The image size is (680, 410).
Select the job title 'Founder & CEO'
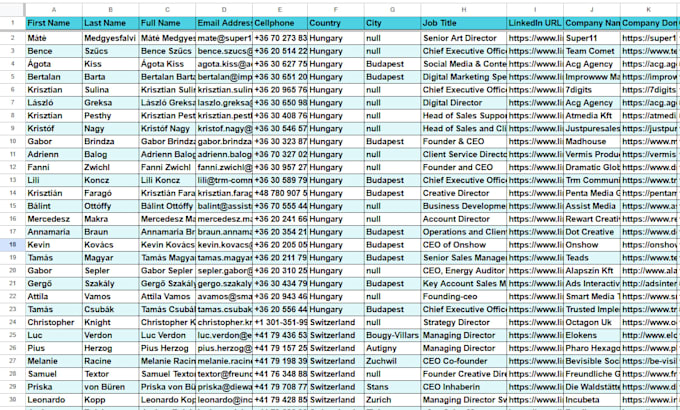click(x=463, y=141)
